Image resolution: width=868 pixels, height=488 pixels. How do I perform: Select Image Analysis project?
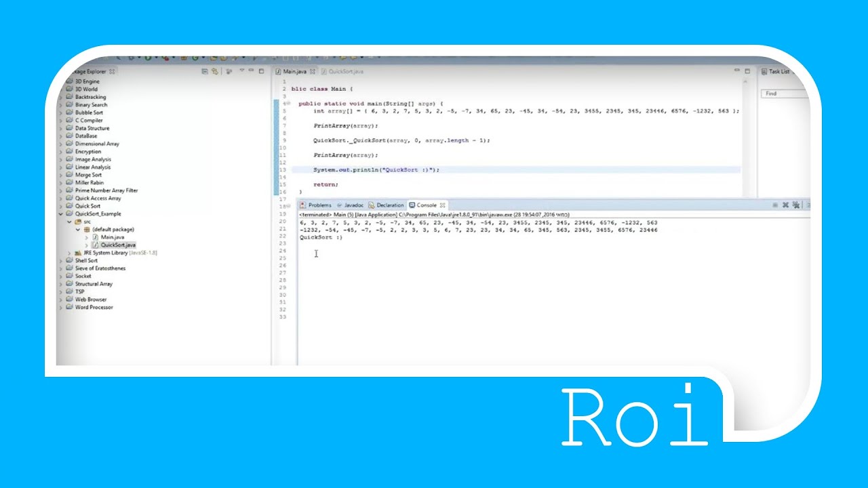coord(93,159)
